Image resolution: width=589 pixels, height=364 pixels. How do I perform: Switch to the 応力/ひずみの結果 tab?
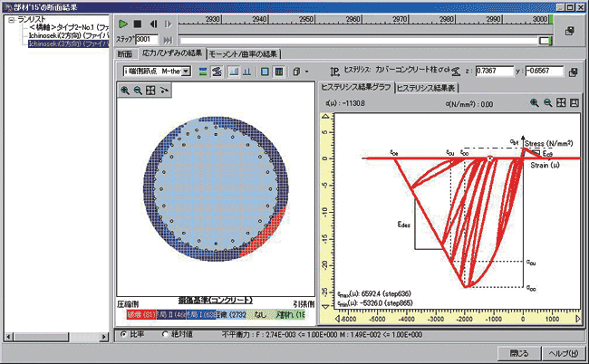coord(172,53)
